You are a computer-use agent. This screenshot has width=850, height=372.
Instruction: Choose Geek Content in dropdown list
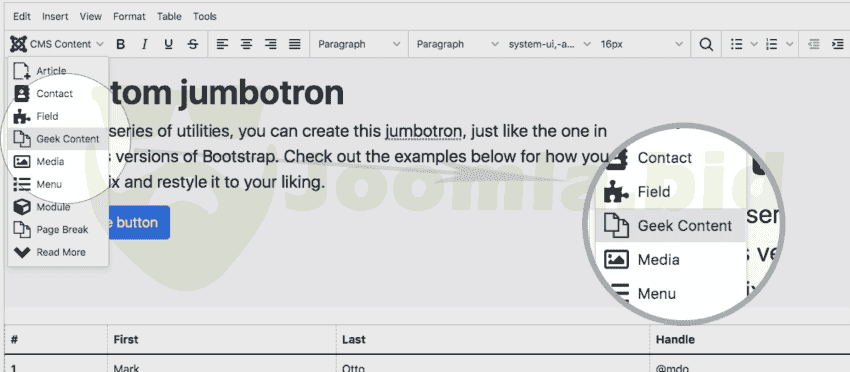pos(58,139)
